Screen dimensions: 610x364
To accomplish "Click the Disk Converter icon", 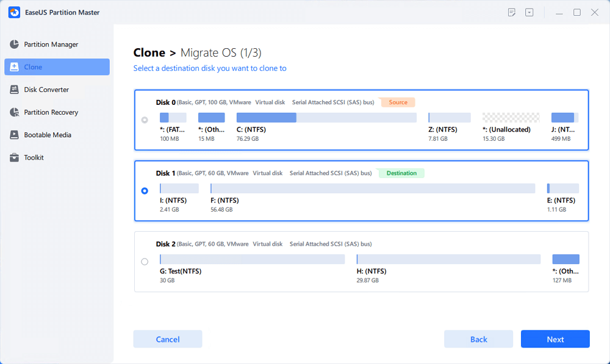I will click(14, 90).
